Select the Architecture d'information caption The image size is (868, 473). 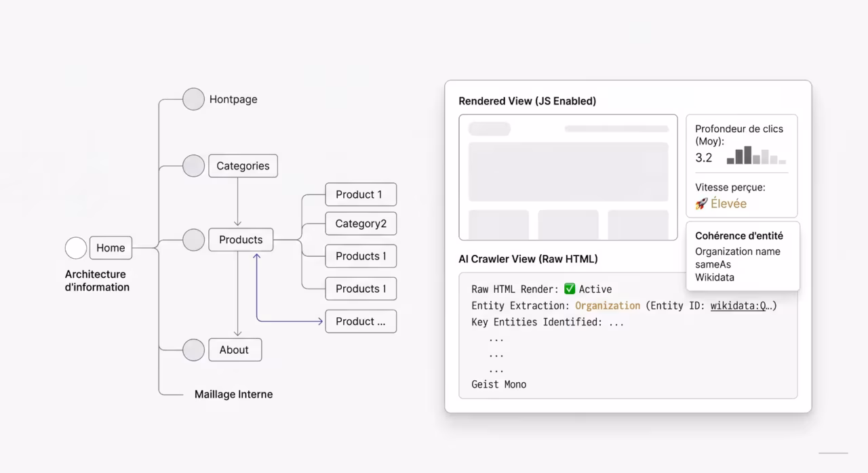pos(97,281)
